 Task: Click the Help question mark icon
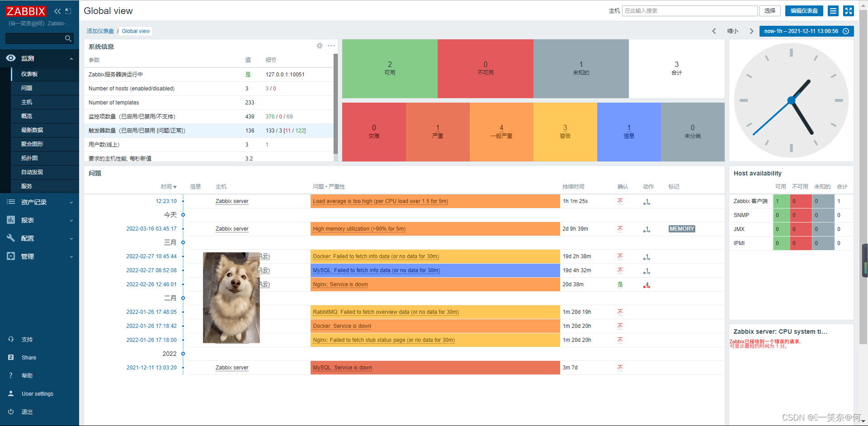[x=11, y=375]
